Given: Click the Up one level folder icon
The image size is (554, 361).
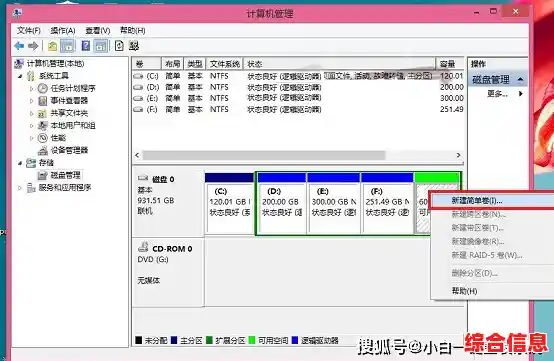Looking at the screenshot, I should point(53,46).
